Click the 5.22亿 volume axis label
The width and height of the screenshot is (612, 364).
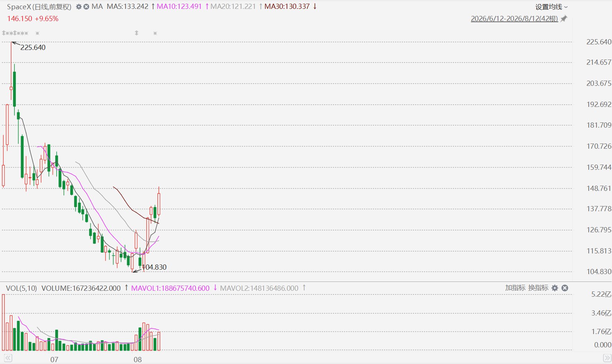(x=601, y=294)
